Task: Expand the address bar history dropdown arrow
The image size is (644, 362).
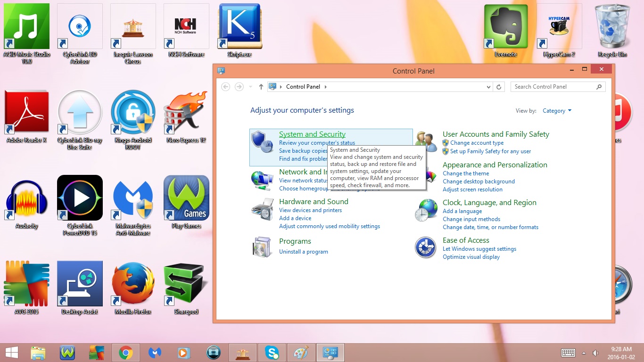Action: click(x=488, y=87)
